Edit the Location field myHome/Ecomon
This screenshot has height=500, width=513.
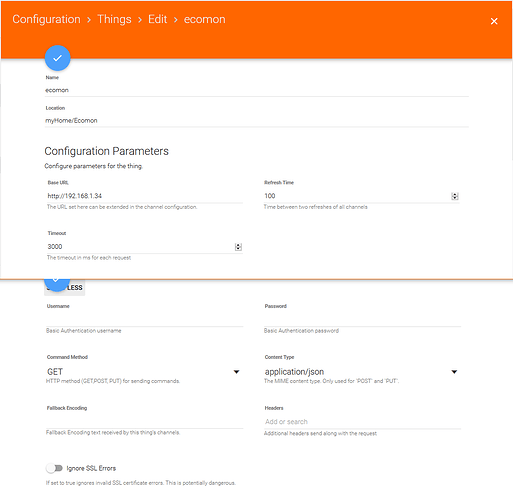pos(257,121)
